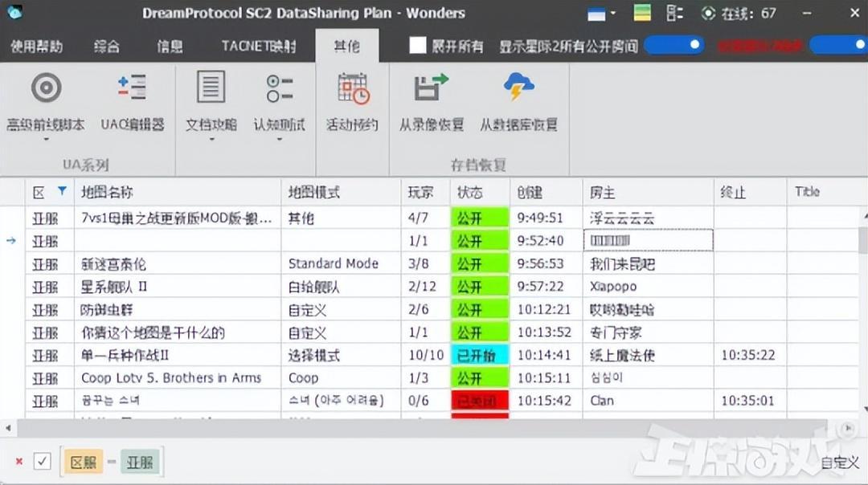The height and width of the screenshot is (485, 868).
Task: Click 从录像恢复 save icon
Action: pos(432,88)
